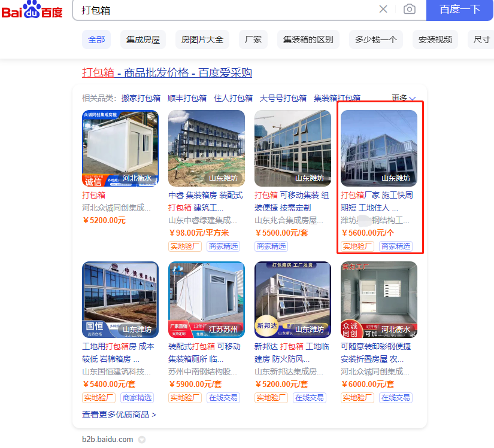494x448 pixels.
Task: Open 搬家打包箱 related category link
Action: tap(141, 98)
